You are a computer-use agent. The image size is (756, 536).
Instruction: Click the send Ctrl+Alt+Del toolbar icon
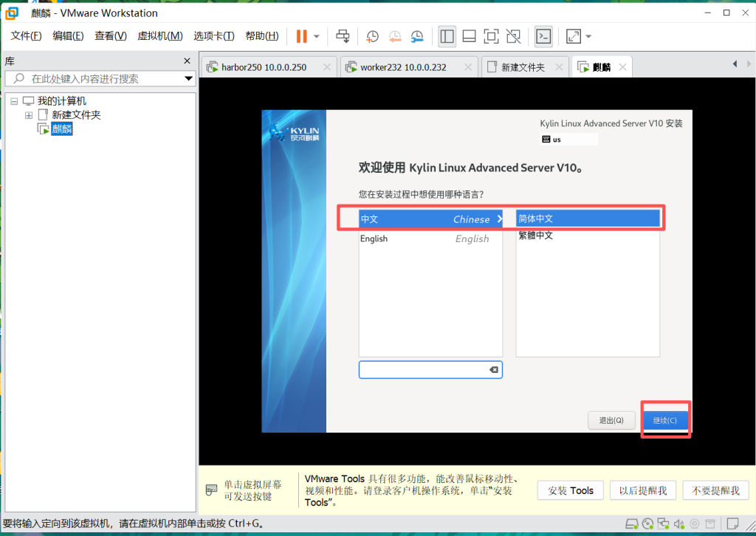click(343, 36)
